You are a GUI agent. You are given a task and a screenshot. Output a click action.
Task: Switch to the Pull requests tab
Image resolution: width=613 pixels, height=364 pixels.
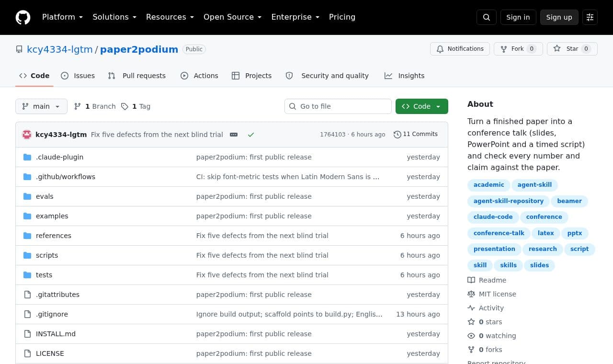point(137,76)
